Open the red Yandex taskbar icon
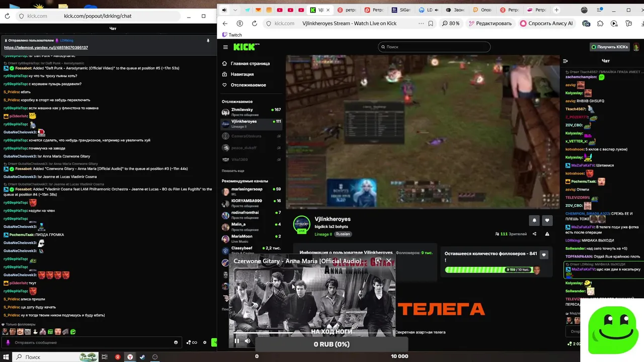 (117, 357)
